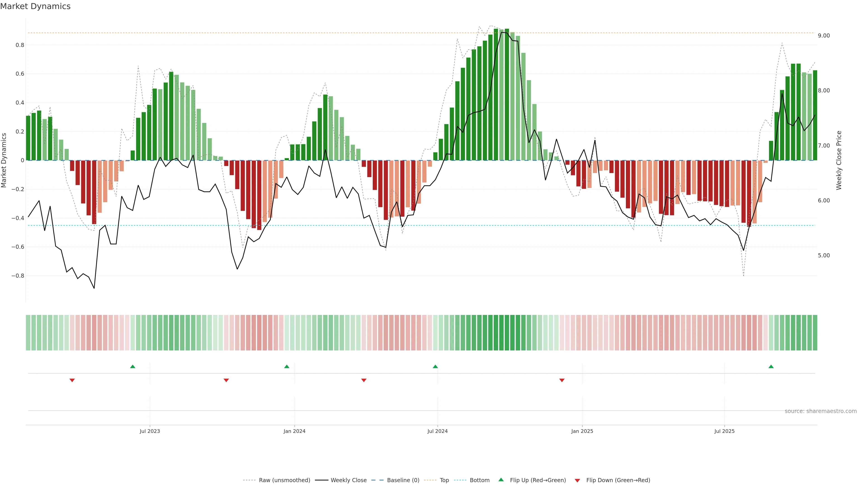
Task: Click the last green cell in the heatmap strip
Action: 815,333
